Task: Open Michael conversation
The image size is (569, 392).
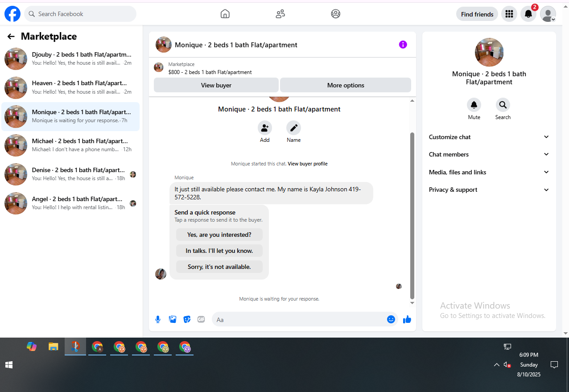Action: click(70, 145)
